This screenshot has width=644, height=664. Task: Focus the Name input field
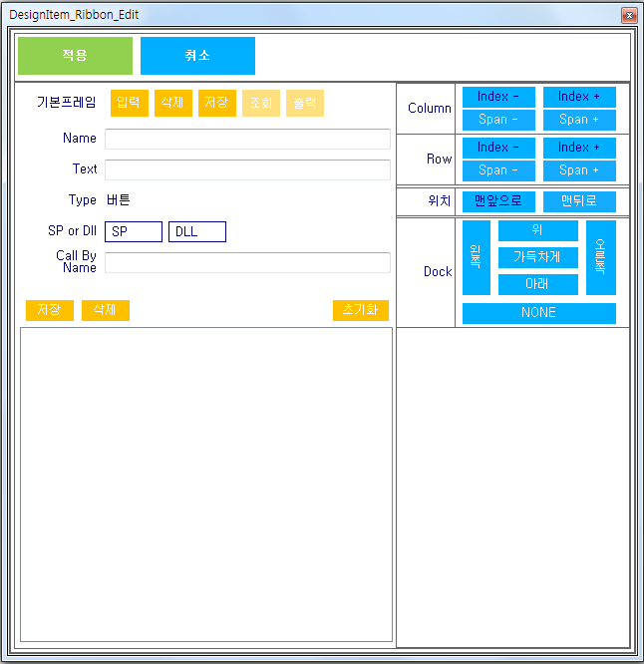tap(247, 139)
